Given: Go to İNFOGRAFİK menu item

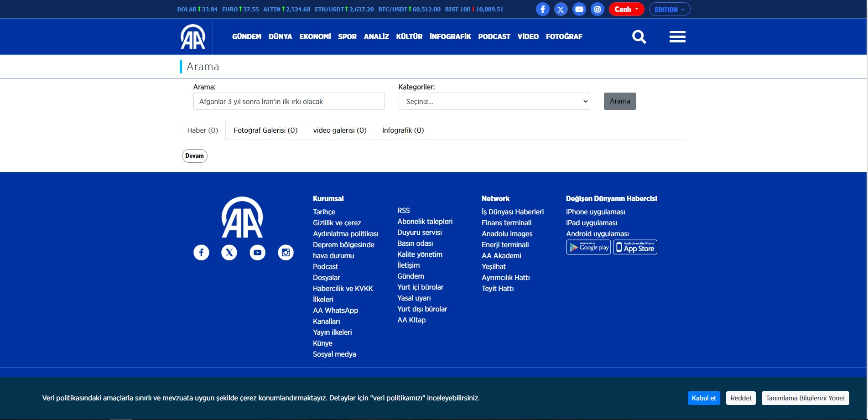Looking at the screenshot, I should tap(450, 36).
